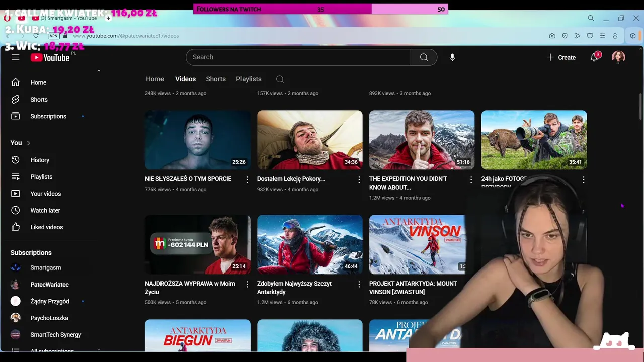Click Opera snapshot camera icon in address bar

[552, 36]
